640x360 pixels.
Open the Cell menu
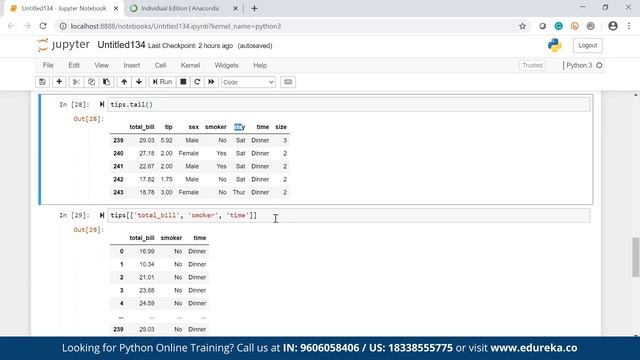[x=160, y=65]
